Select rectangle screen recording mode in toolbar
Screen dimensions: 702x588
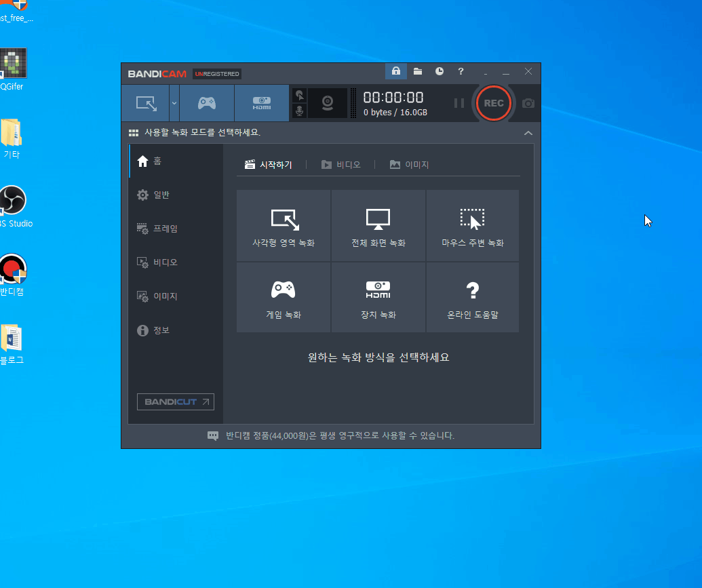pyautogui.click(x=146, y=104)
